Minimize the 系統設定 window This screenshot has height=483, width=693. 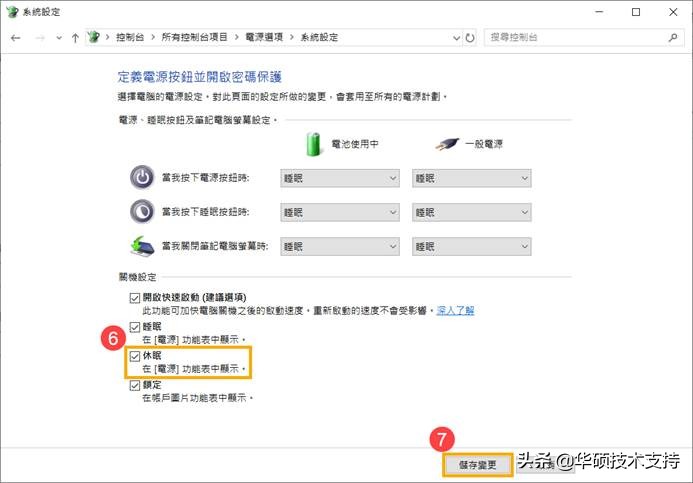tap(599, 12)
